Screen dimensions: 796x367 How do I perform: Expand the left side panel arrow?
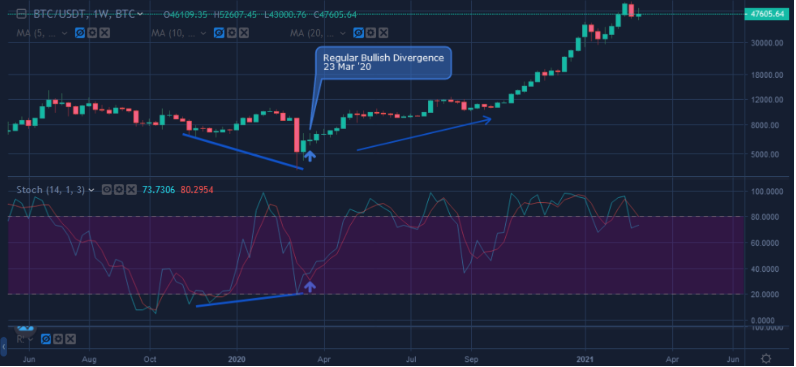coord(3,347)
